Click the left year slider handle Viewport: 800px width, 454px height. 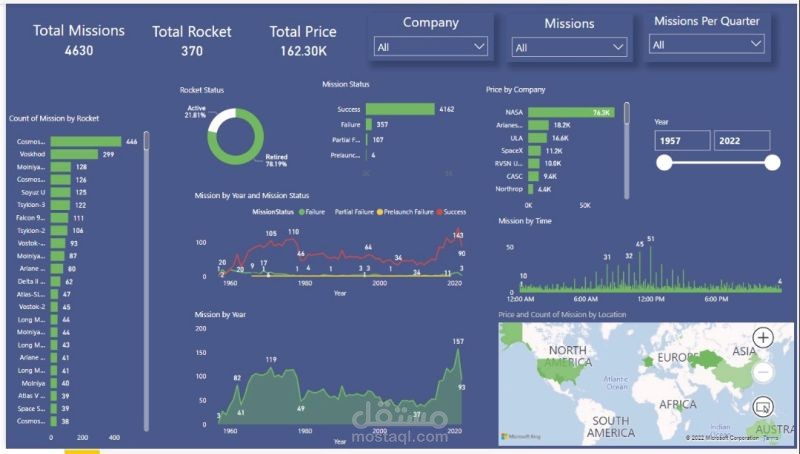[664, 163]
